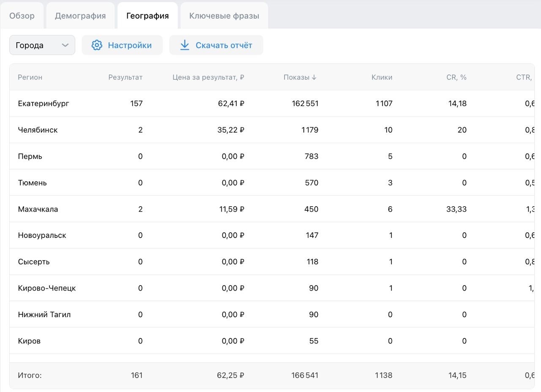
Task: Select the Тюмень row name
Action: [32, 183]
